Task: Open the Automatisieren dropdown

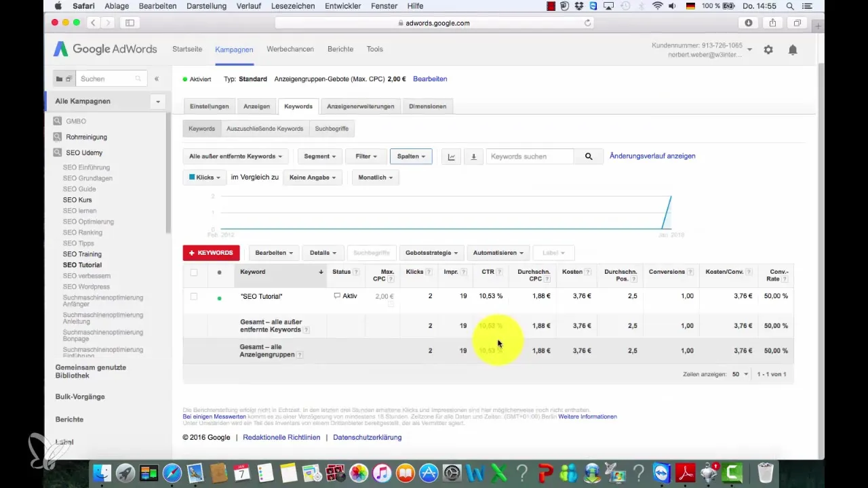Action: 498,253
